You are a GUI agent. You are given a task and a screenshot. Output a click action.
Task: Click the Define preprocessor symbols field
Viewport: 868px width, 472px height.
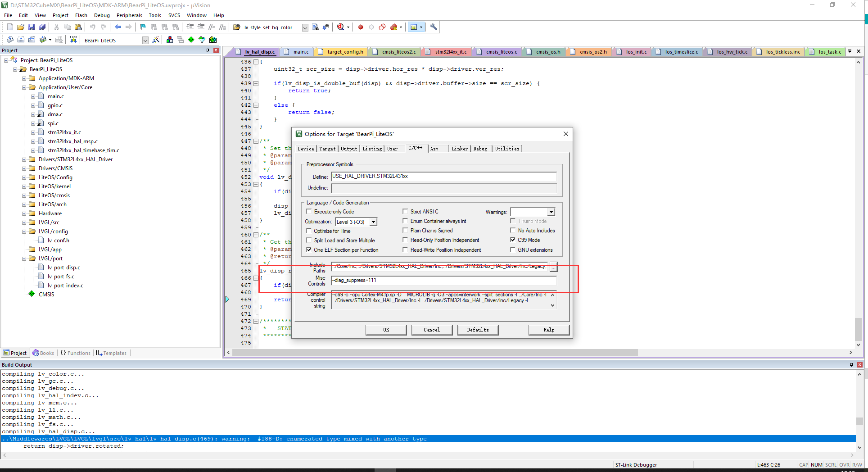point(444,177)
